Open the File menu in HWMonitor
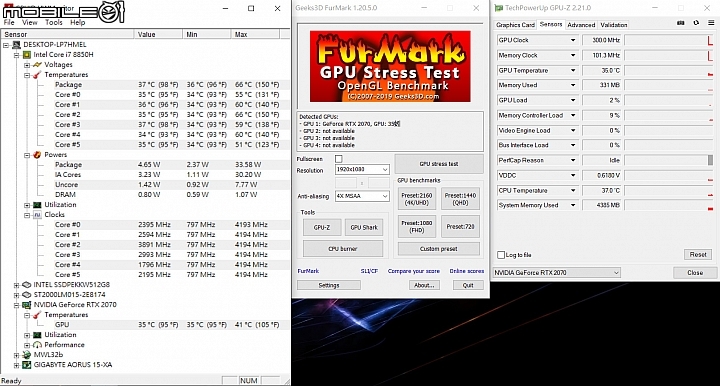Image resolution: width=720 pixels, height=386 pixels. pos(9,22)
